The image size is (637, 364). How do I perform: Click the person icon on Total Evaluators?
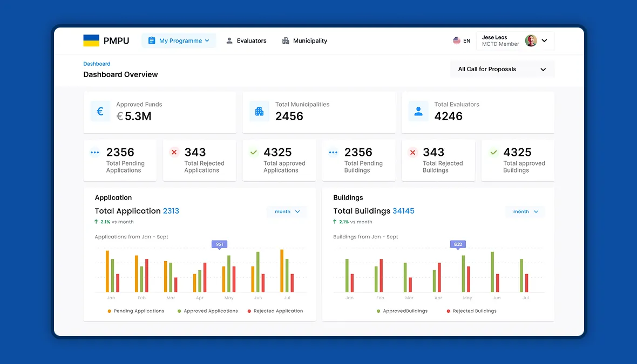click(x=418, y=111)
